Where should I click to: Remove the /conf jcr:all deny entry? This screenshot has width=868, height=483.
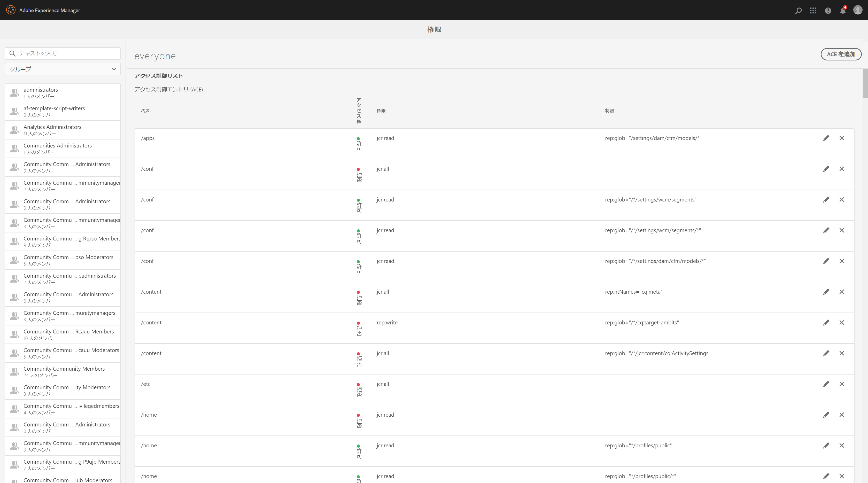click(841, 169)
